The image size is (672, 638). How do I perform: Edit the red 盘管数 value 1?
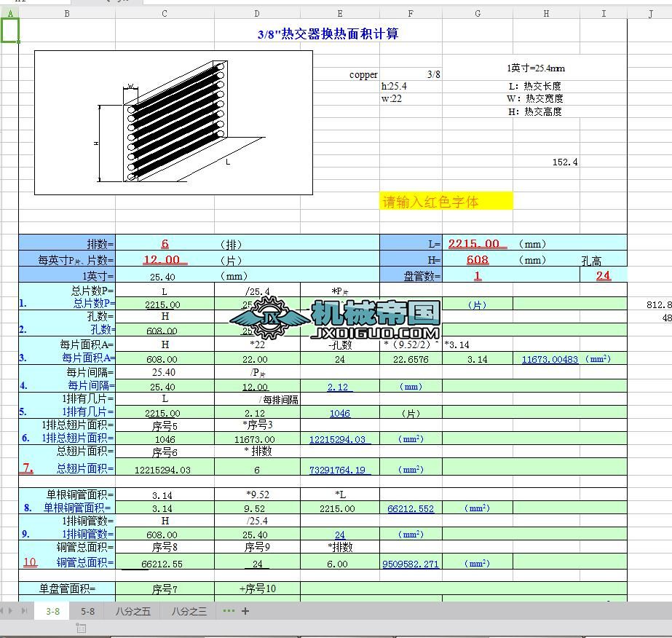pyautogui.click(x=478, y=275)
